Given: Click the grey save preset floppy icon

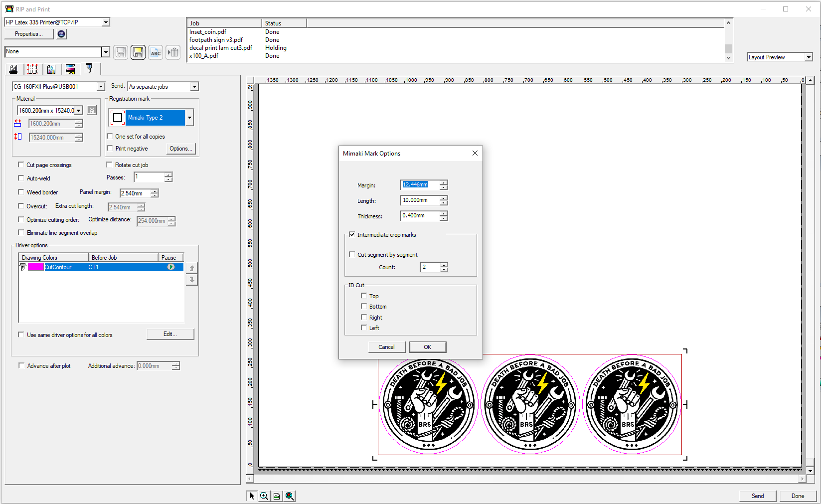Looking at the screenshot, I should 120,52.
